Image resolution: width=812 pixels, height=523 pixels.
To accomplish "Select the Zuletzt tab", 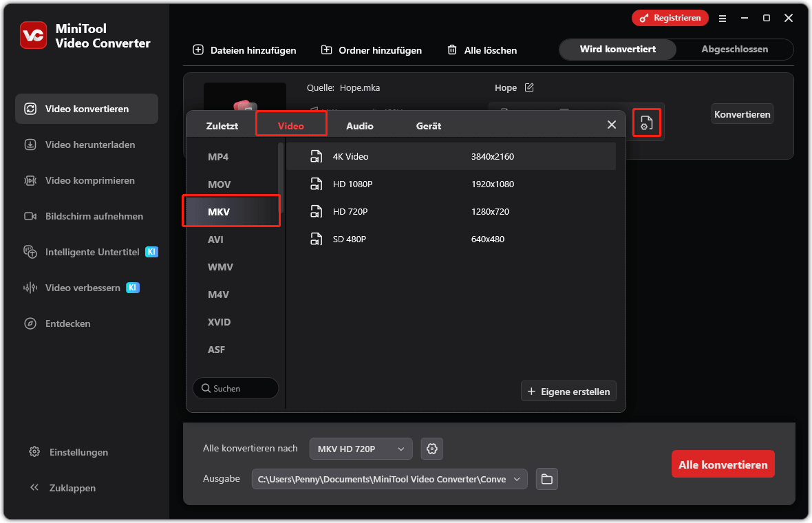I will [222, 126].
